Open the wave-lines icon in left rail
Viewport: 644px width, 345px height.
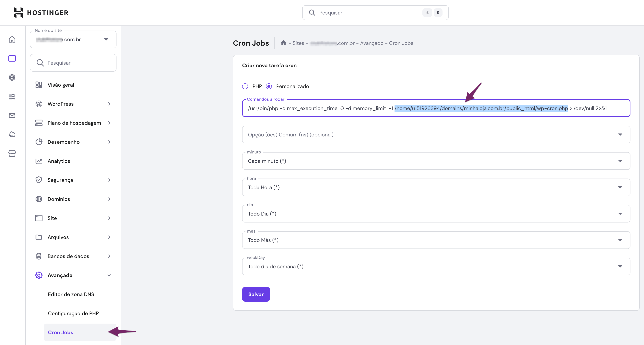pyautogui.click(x=12, y=97)
